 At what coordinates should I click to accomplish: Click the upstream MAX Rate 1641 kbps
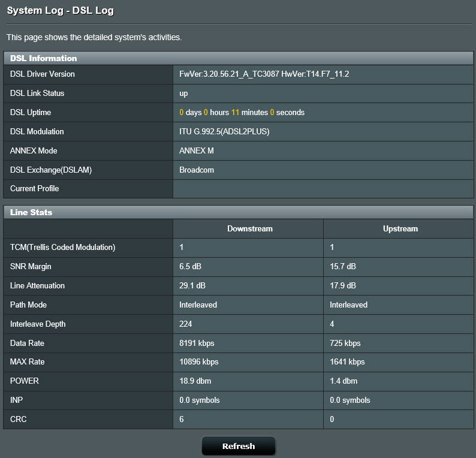coord(347,362)
